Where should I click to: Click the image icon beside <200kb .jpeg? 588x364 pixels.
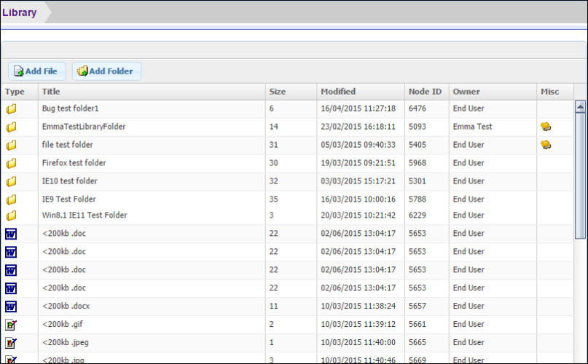coord(11,343)
